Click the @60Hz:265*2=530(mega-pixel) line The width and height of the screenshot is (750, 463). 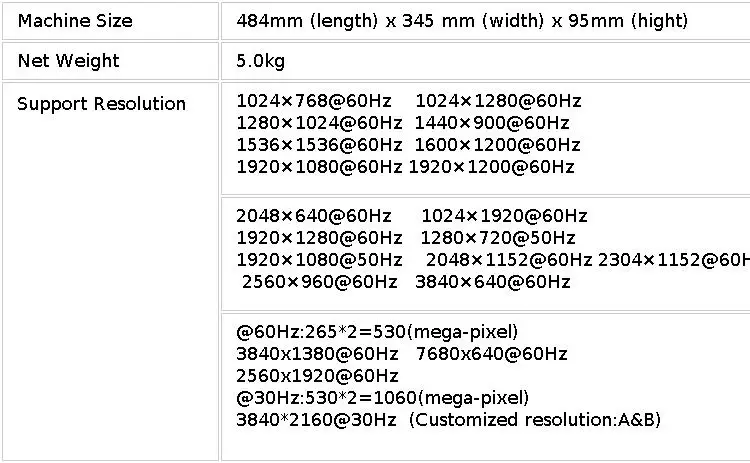pos(377,331)
